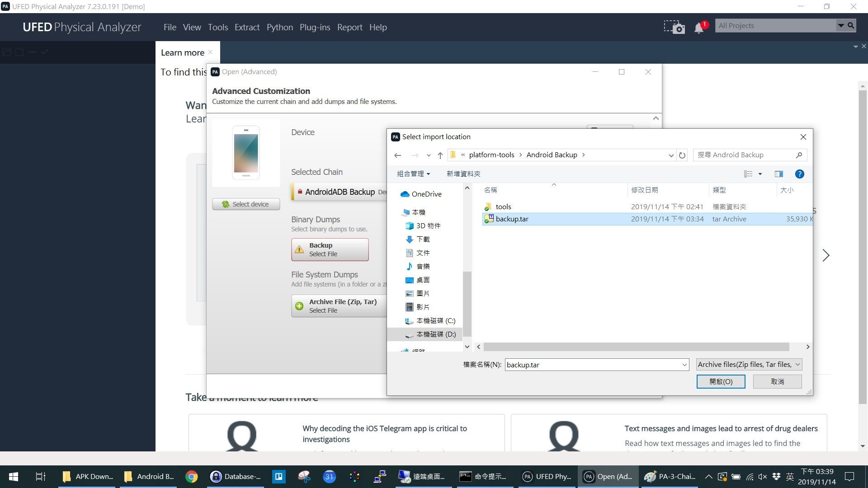Open the iOS Telegram decoding article link
Screen dimensions: 868x488
click(385, 434)
